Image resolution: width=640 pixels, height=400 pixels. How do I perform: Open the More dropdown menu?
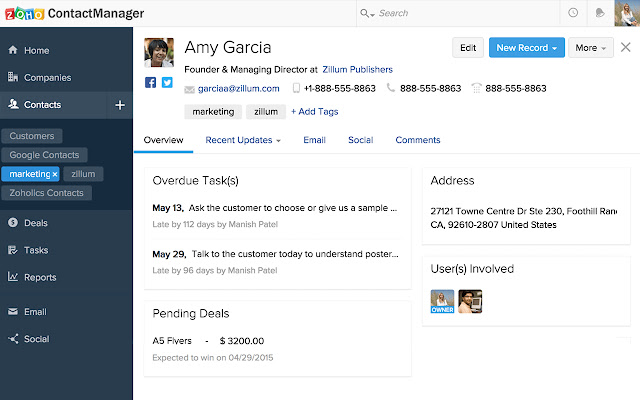click(591, 48)
